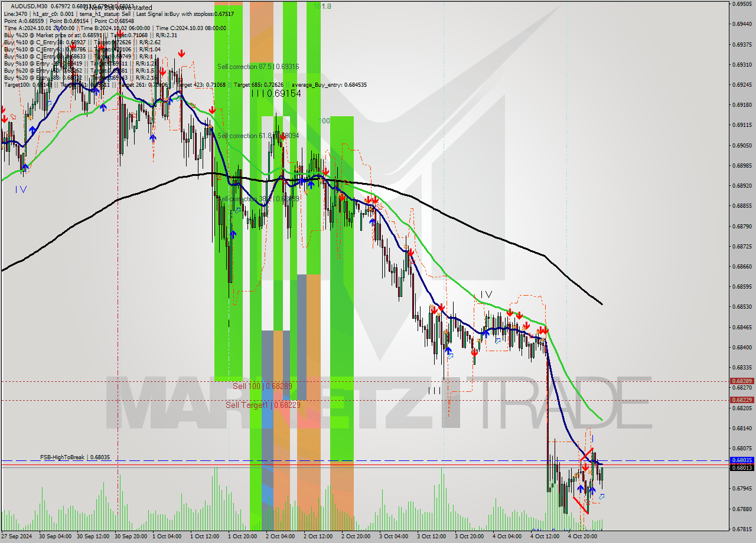Click the 0.69310 price axis label
The image size is (756, 543).
point(742,64)
